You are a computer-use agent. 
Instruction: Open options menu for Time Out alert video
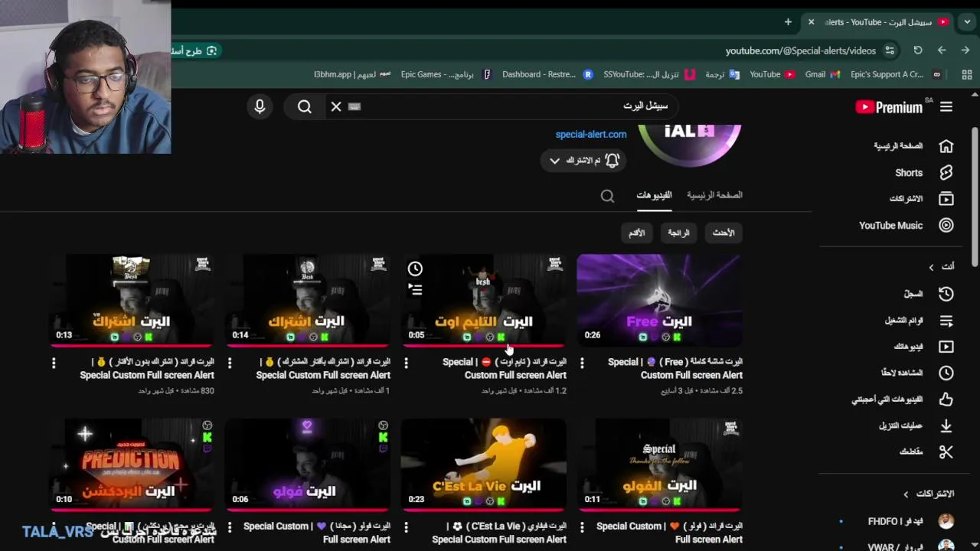point(406,363)
